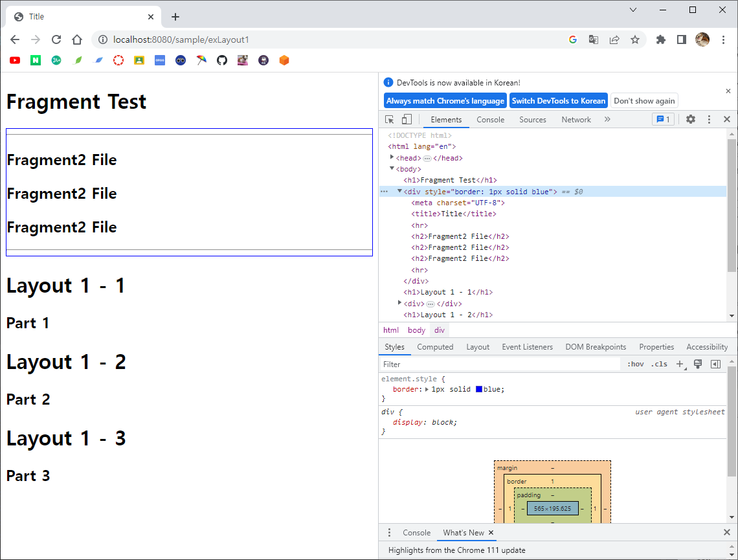Open a new browser tab
Screen dimensions: 738x560
coord(175,17)
